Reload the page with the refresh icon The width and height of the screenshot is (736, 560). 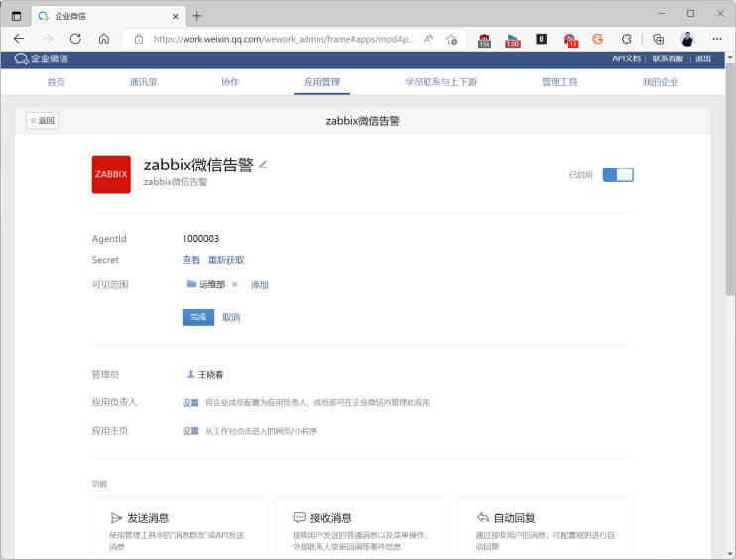click(x=75, y=39)
